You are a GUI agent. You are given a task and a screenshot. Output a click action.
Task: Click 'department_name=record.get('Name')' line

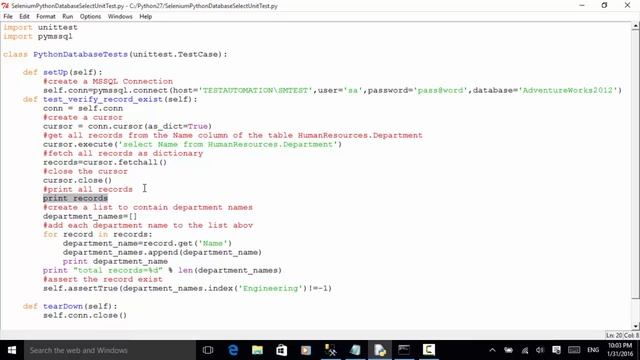click(x=147, y=243)
